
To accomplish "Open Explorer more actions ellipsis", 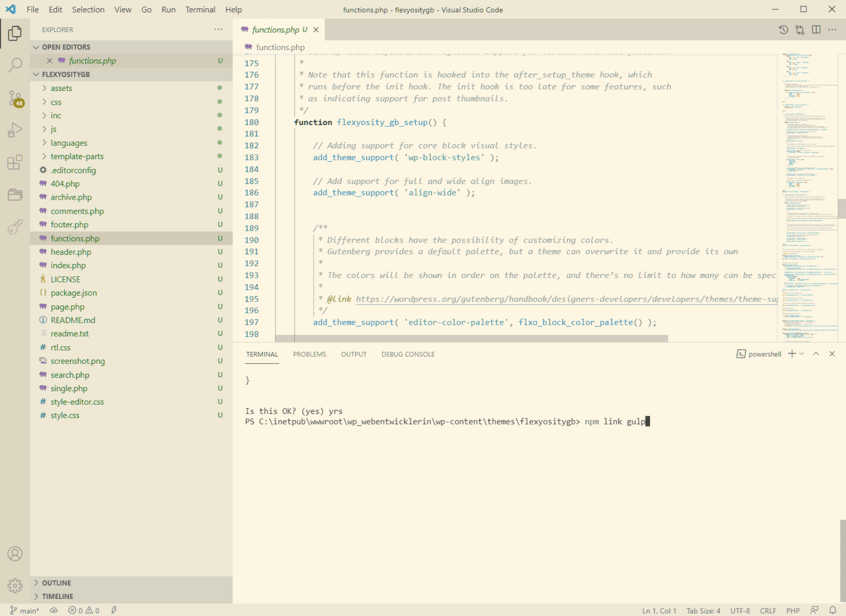I will pyautogui.click(x=219, y=30).
